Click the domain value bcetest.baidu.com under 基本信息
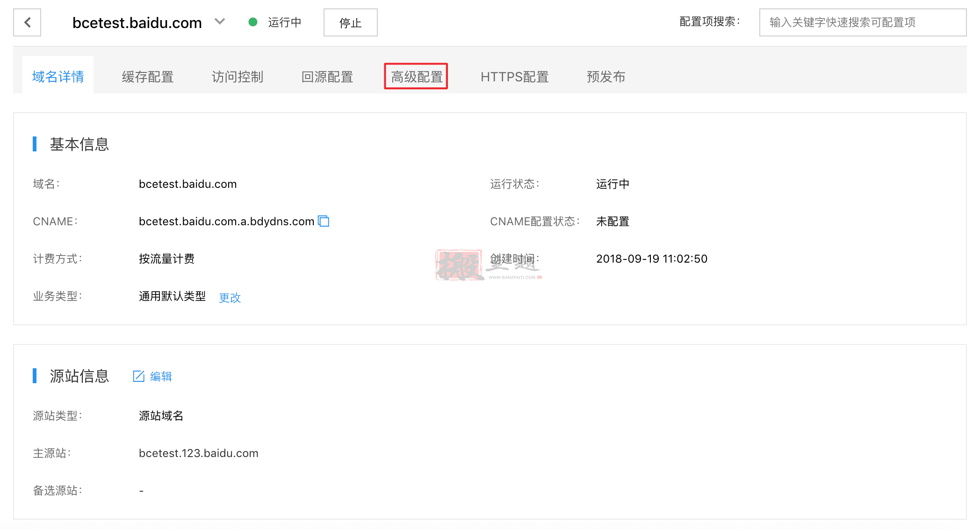Screen dimensions: 980x529 click(188, 184)
